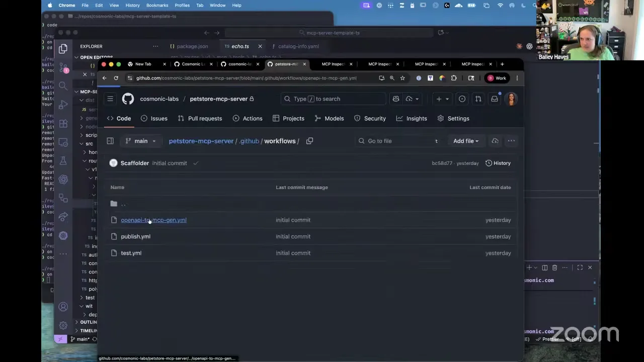Open VS Code Accounts icon
This screenshot has height=362, width=644.
coord(63,307)
